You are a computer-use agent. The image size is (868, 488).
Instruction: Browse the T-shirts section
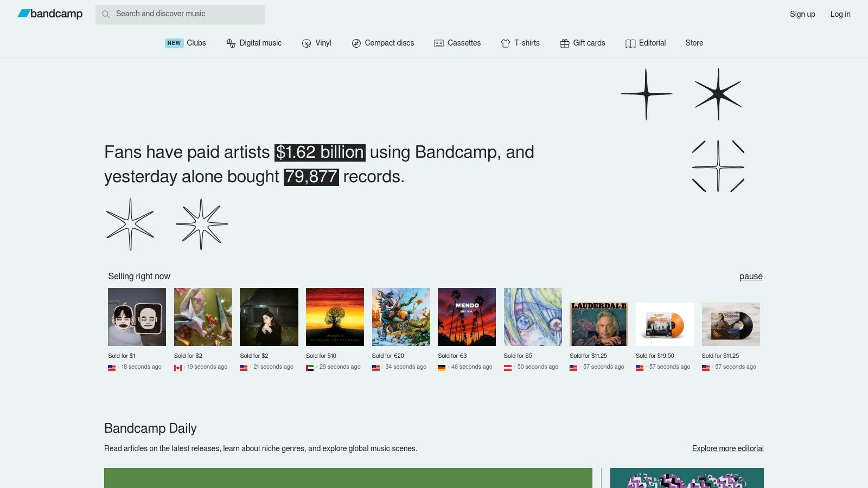(x=527, y=43)
